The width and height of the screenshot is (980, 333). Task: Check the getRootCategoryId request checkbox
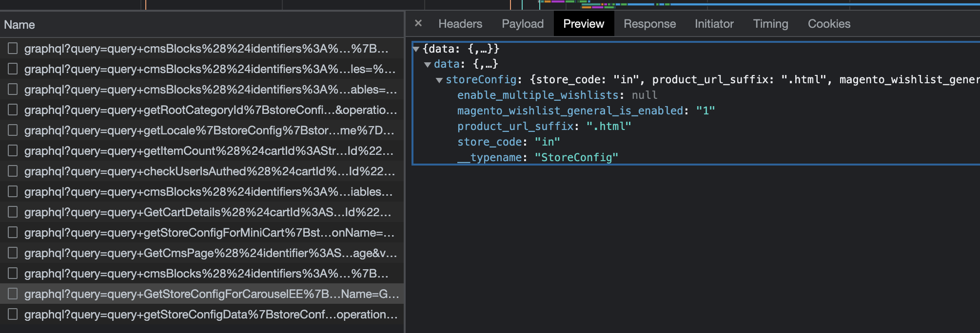[13, 110]
